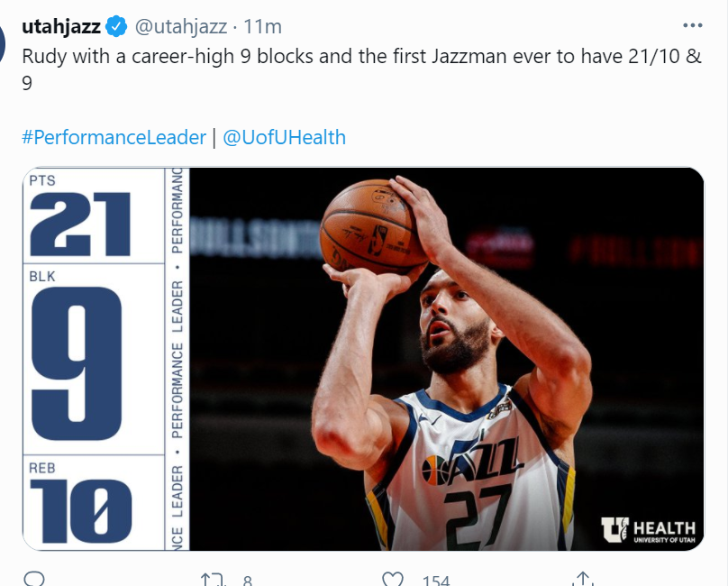The height and width of the screenshot is (586, 728).
Task: Click the blue verified badge
Action: click(x=118, y=26)
